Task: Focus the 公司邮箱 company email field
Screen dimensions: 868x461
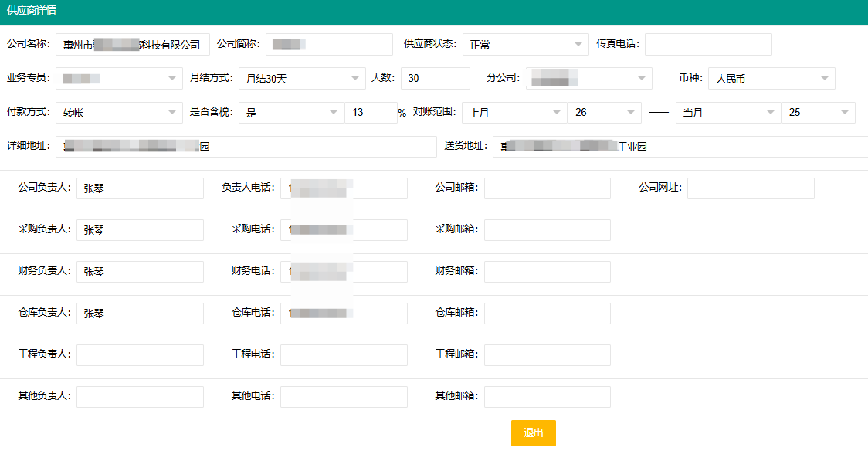Action: 547,188
